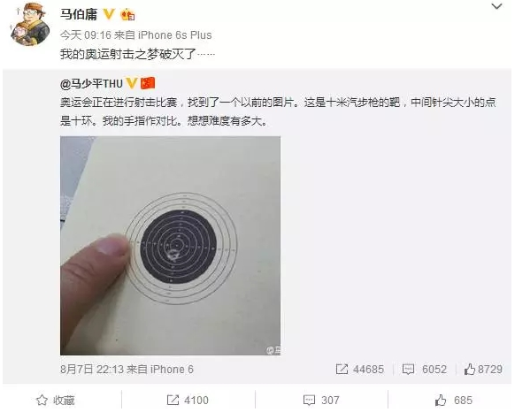515x420 pixels.
Task: Enlarge the shooting target photo
Action: (x=170, y=246)
